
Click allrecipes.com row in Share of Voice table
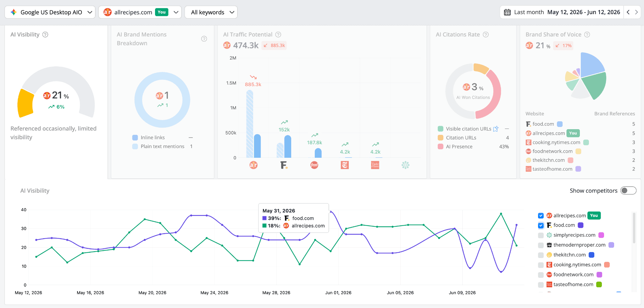pyautogui.click(x=580, y=133)
